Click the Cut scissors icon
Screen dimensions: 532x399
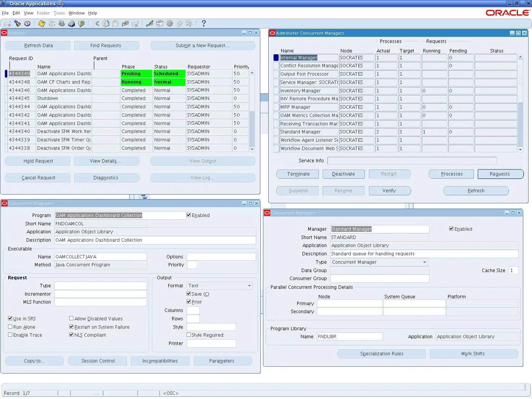point(96,24)
